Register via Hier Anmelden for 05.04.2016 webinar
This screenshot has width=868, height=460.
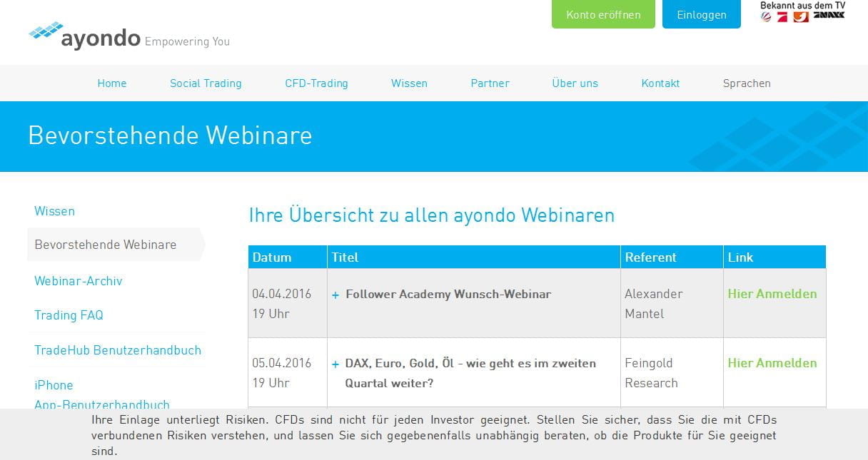772,363
